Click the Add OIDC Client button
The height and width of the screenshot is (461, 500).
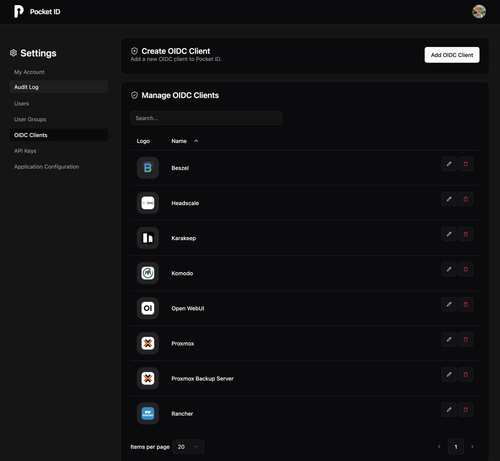point(452,55)
